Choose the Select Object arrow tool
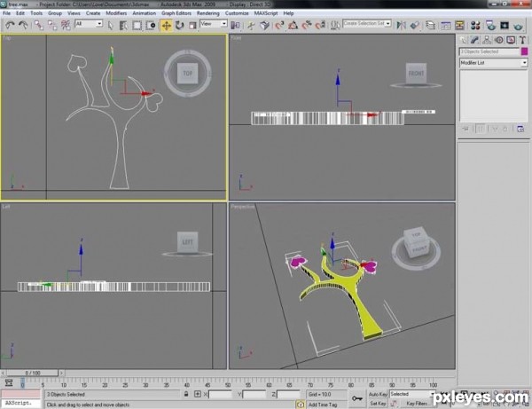This screenshot has width=532, height=409. (110, 26)
